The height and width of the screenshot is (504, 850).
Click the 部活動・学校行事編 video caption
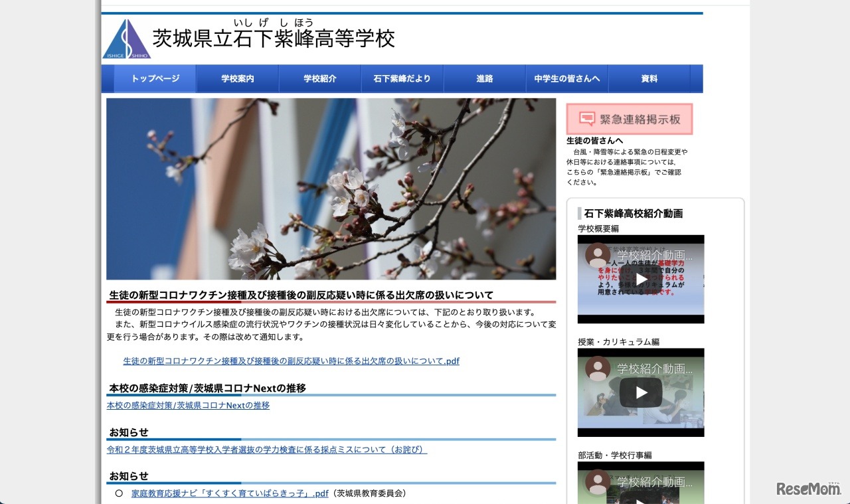pos(615,456)
